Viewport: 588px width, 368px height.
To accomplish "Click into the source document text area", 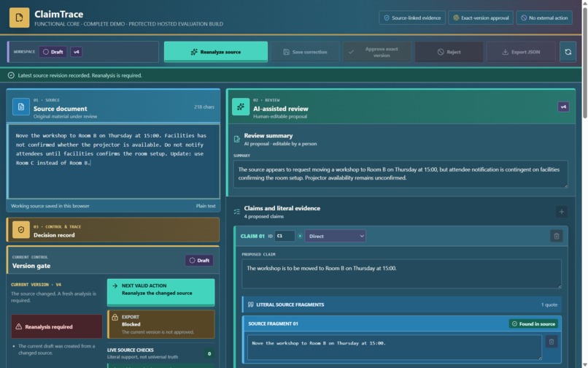I will click(x=114, y=161).
